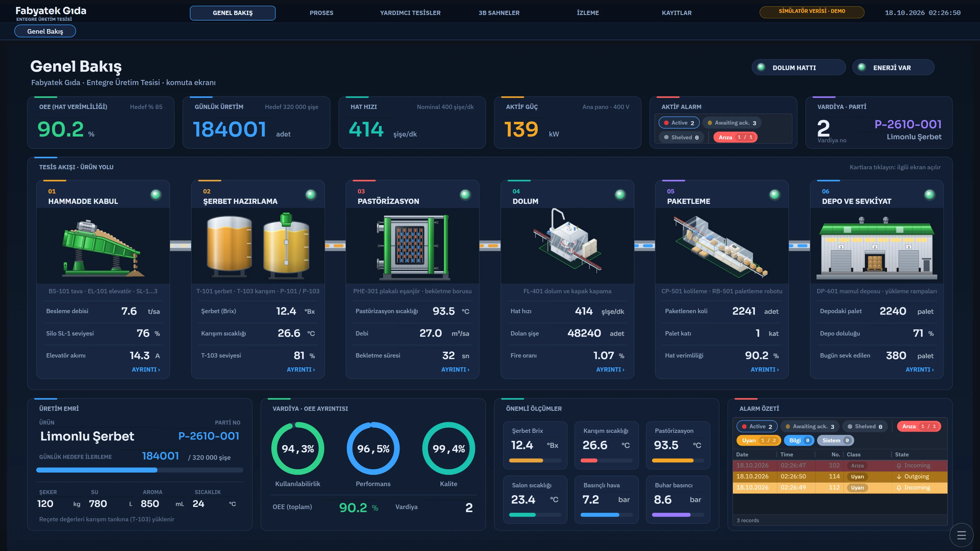Select the alarm row number 114

[840, 477]
